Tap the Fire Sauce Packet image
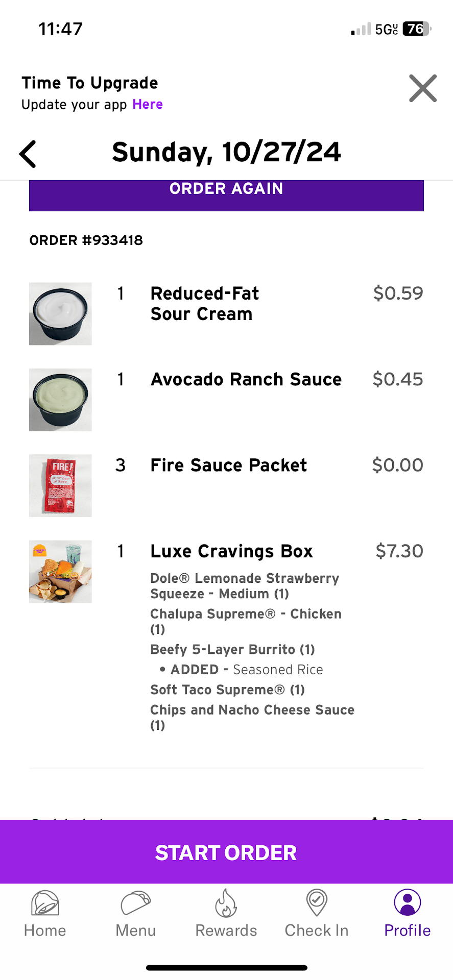The height and width of the screenshot is (980, 453). 60,485
